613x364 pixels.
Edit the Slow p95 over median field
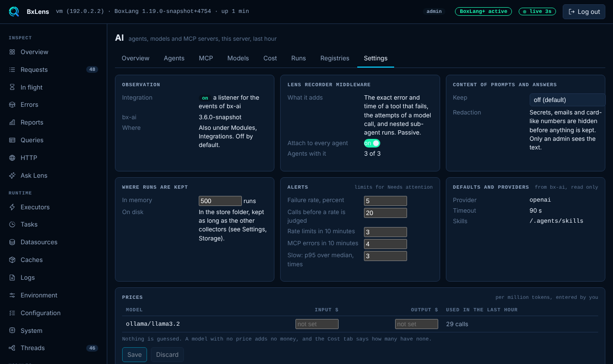coord(386,256)
